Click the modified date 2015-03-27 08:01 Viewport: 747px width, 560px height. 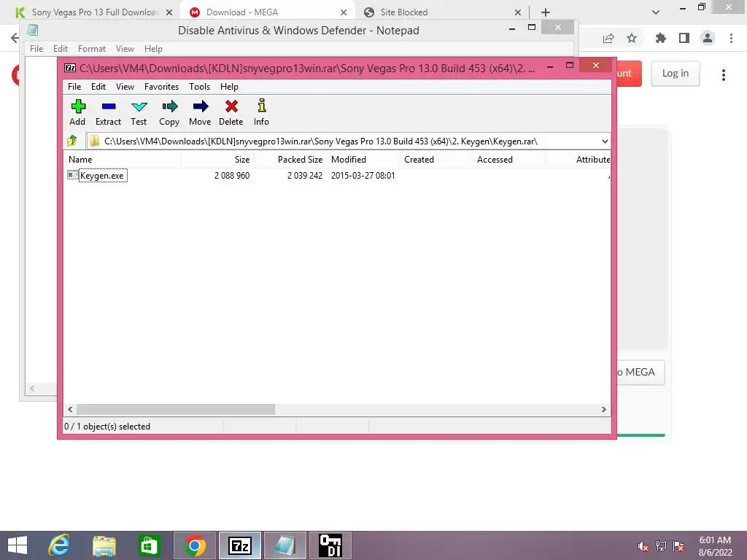363,175
